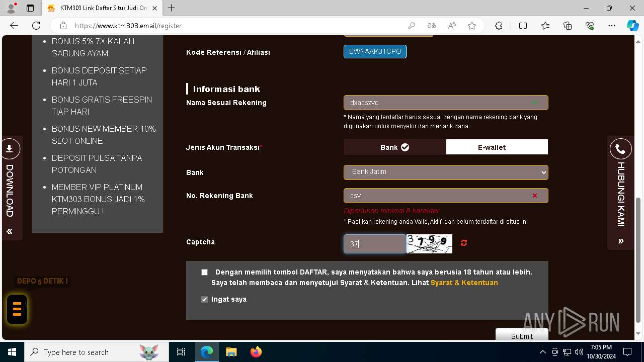Screen dimensions: 644x362
Task: Click DEPOSIT PULSA TANPA POTONGAN item
Action: pyautogui.click(x=97, y=164)
